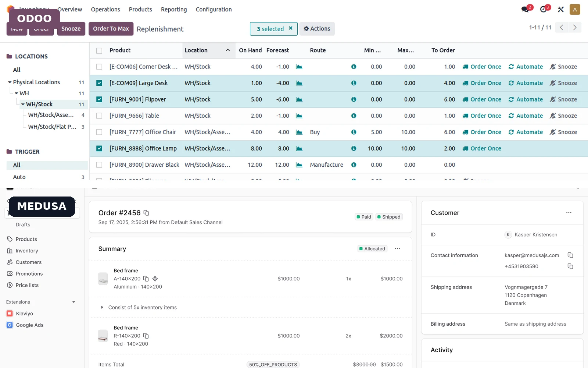The width and height of the screenshot is (588, 368).
Task: Go to next page of replenishment
Action: pyautogui.click(x=575, y=28)
